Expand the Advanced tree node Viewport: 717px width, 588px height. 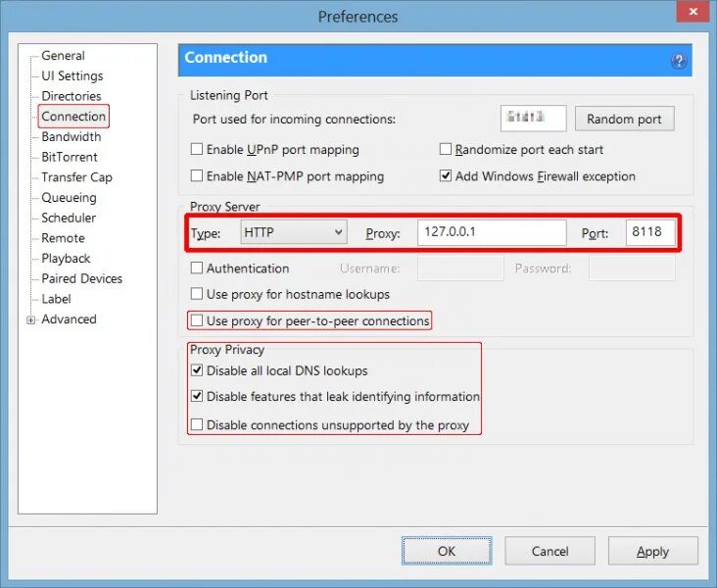30,319
